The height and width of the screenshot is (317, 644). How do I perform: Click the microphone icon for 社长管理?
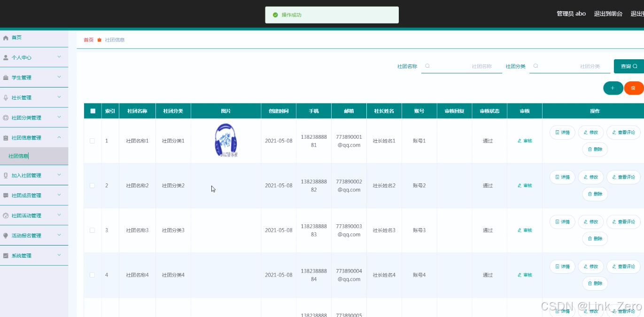point(6,98)
